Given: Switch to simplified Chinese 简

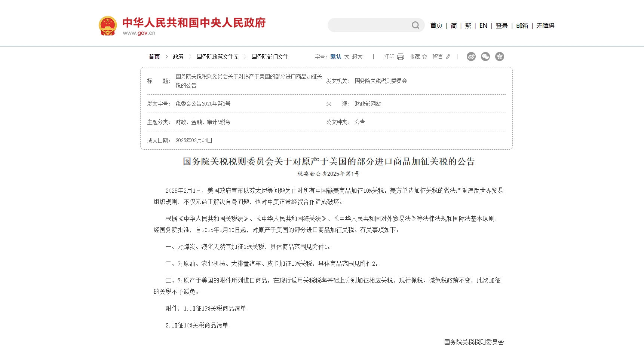Looking at the screenshot, I should point(454,26).
